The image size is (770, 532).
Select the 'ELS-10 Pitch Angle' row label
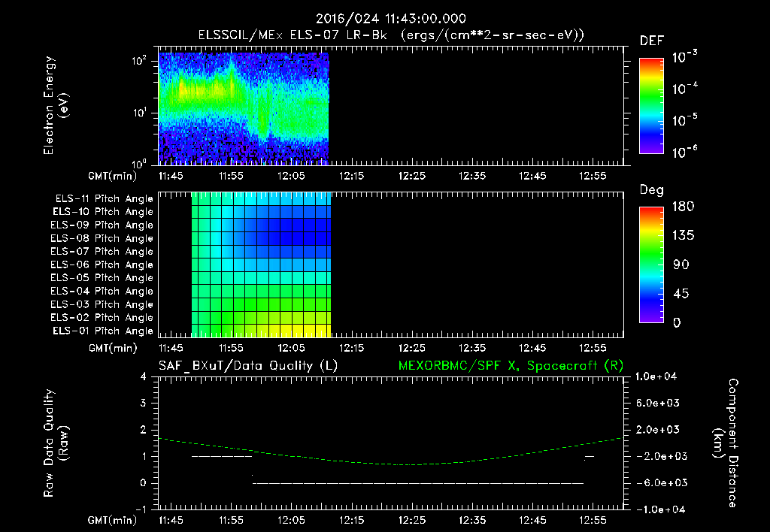point(103,212)
